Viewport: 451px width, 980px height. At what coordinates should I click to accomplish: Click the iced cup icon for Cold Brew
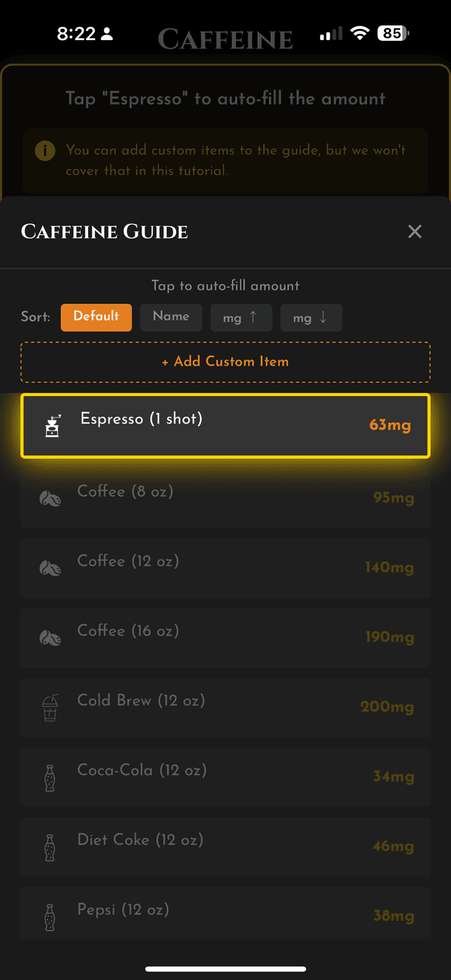click(x=49, y=706)
